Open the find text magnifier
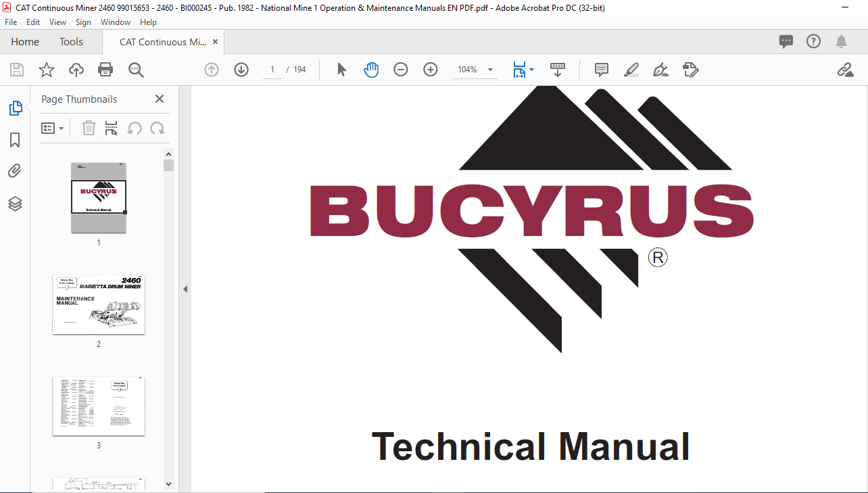Viewport: 868px width, 493px height. [136, 70]
